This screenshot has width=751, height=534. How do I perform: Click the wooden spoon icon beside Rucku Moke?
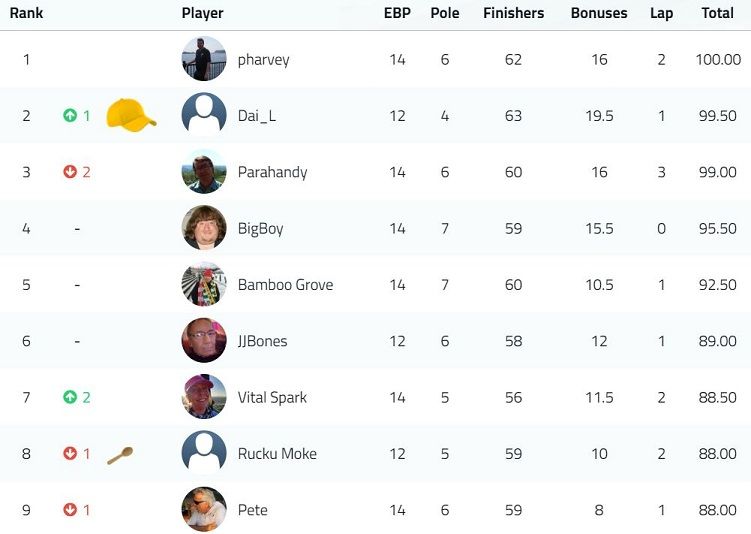pyautogui.click(x=120, y=455)
